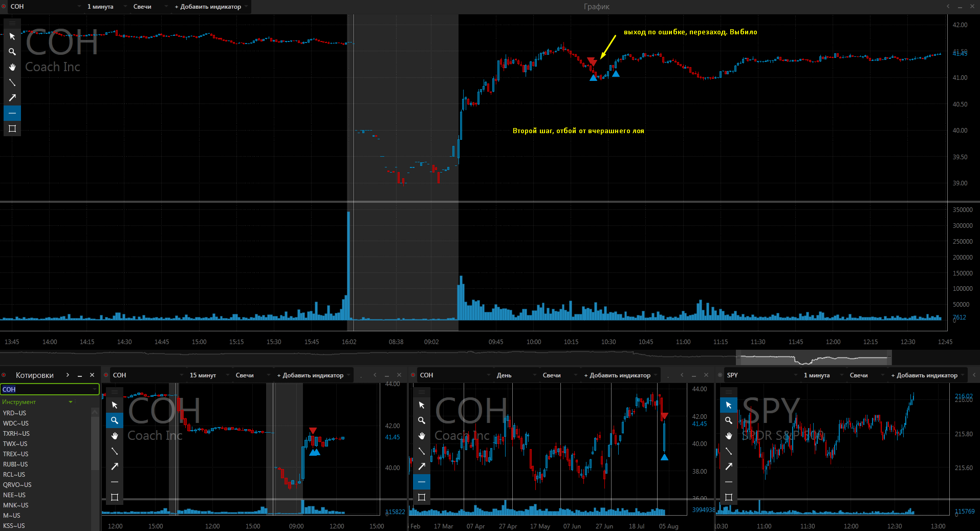Select arrow tool in daily COH chart
The width and height of the screenshot is (980, 531).
(x=422, y=466)
